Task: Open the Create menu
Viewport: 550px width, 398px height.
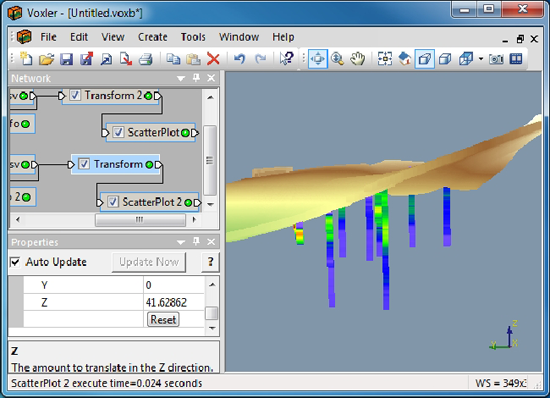Action: [x=153, y=37]
